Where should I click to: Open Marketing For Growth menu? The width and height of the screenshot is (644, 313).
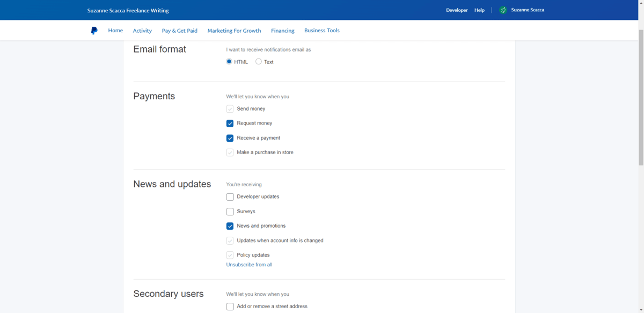coord(234,31)
